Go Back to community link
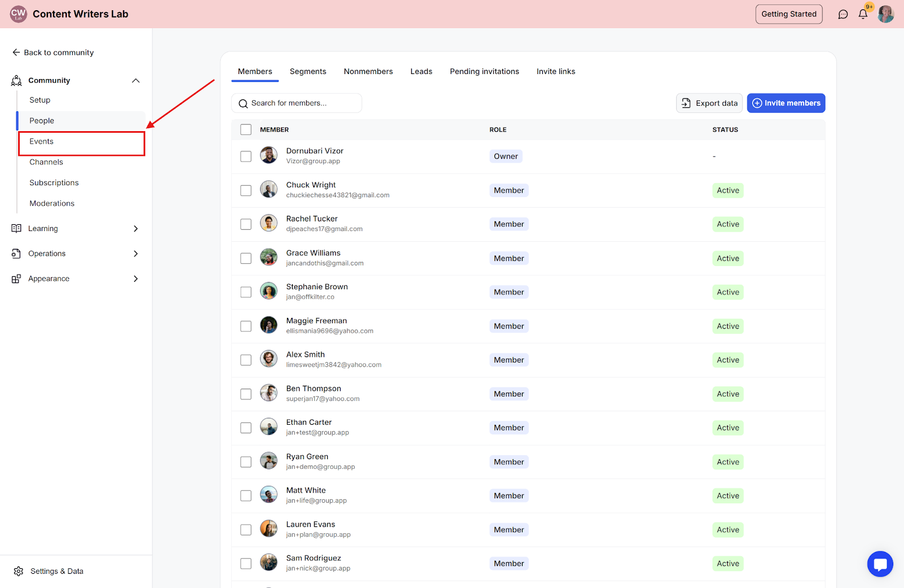 click(x=53, y=52)
